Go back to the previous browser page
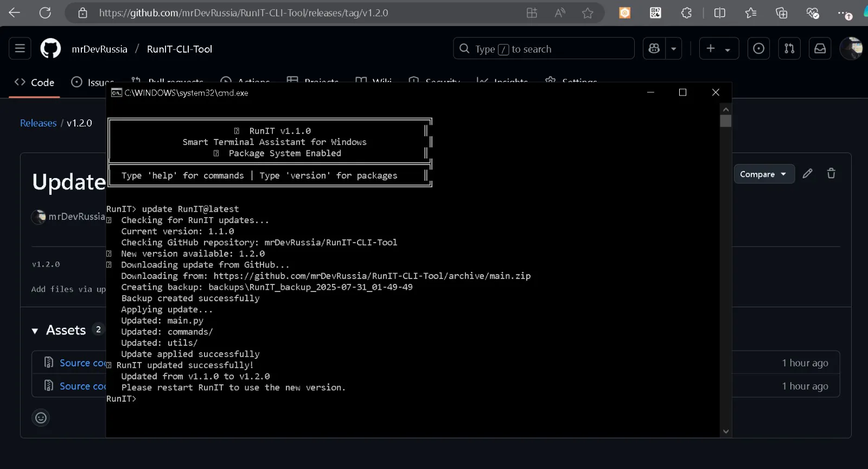The image size is (868, 469). [x=15, y=12]
